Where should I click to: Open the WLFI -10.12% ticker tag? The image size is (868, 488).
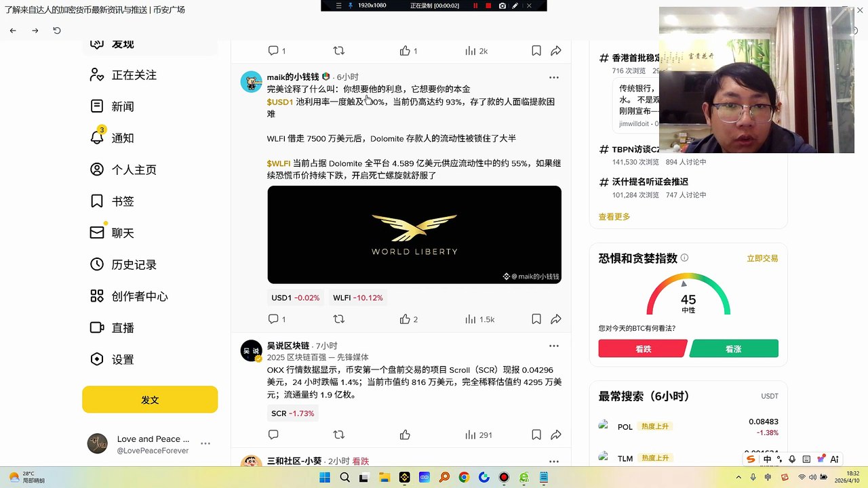coord(358,298)
